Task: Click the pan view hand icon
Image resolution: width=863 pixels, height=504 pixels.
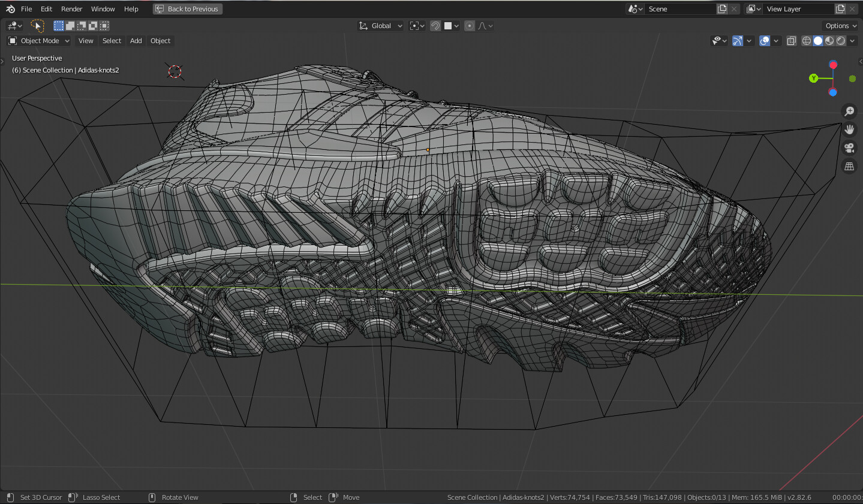Action: (849, 129)
